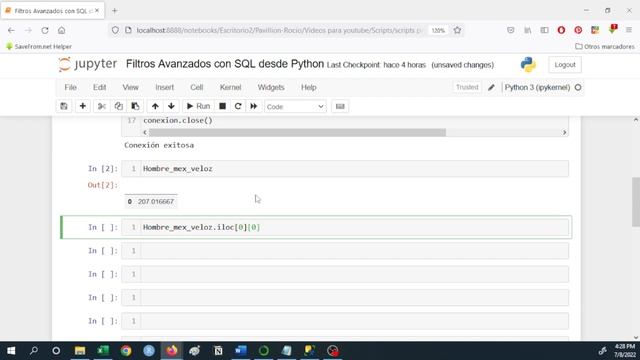Click the Trusted notebook indicator
This screenshot has width=640, height=360.
[467, 87]
